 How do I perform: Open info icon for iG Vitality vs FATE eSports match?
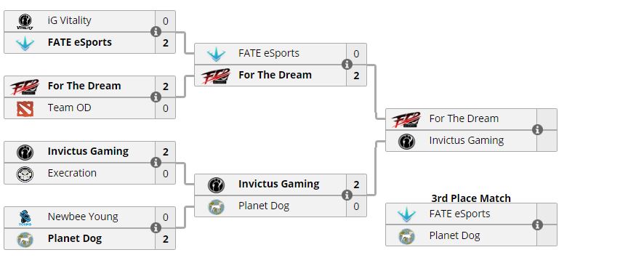[x=156, y=31]
